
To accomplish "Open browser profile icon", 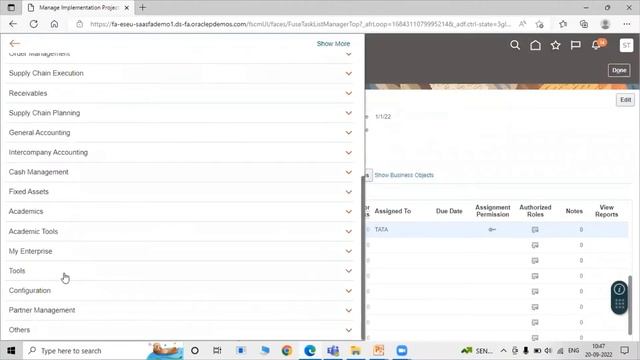I will [605, 24].
